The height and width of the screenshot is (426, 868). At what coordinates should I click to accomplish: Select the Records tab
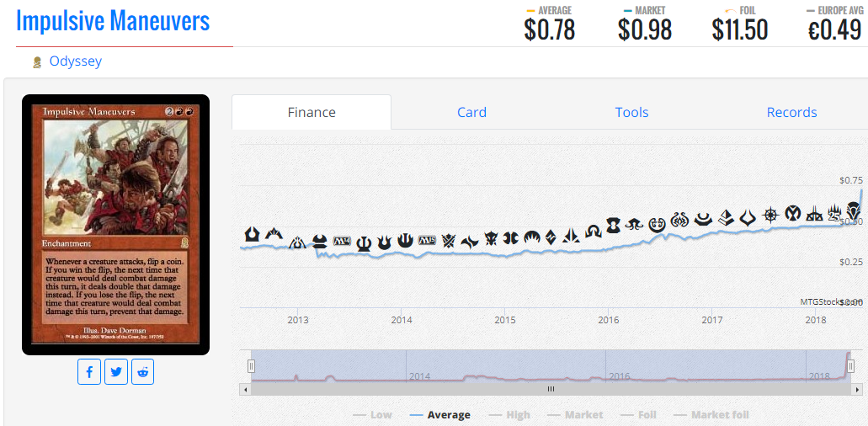pyautogui.click(x=791, y=112)
